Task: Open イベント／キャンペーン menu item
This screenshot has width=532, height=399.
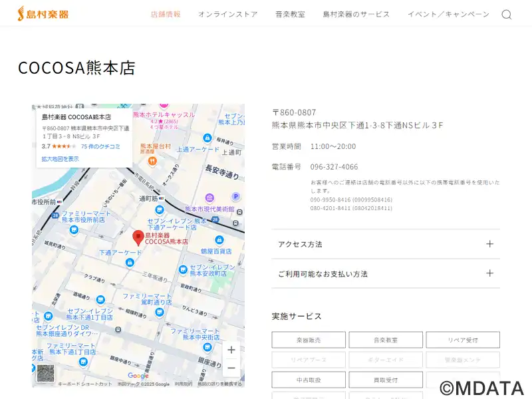Action: click(448, 14)
